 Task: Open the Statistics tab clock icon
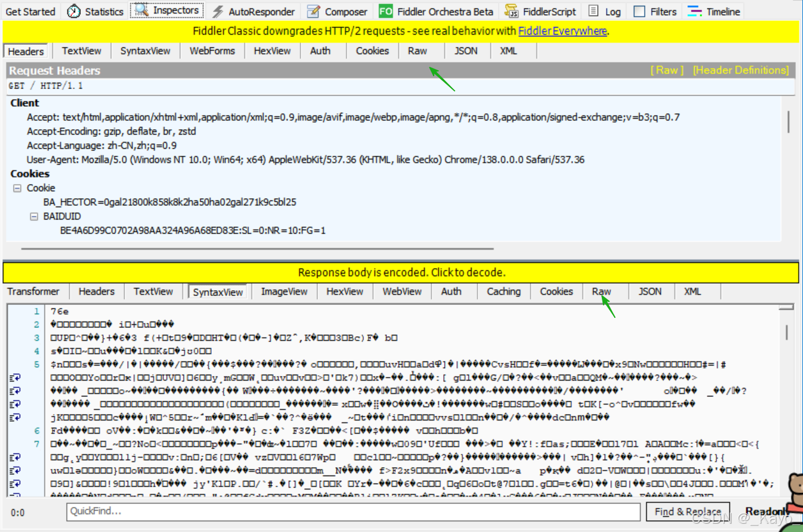74,11
